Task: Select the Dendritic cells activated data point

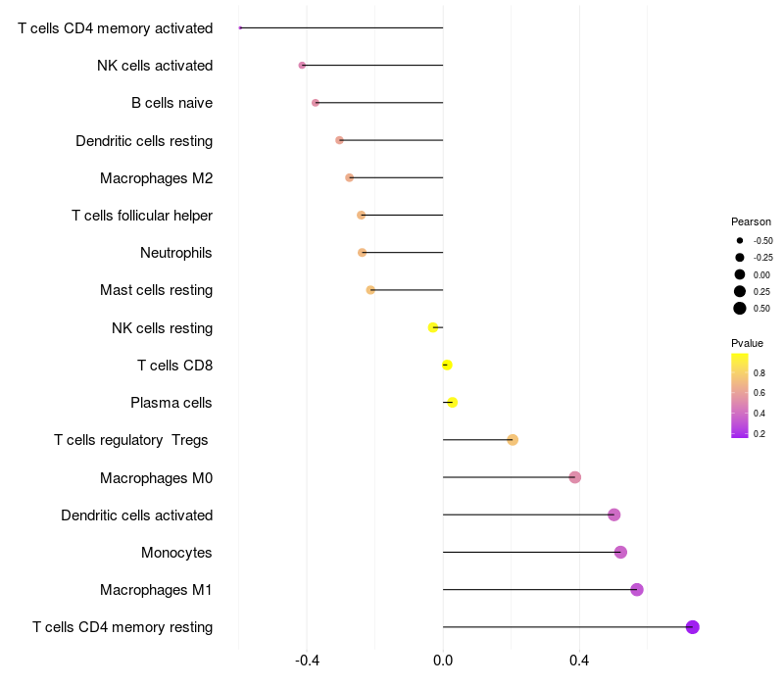Action: (614, 515)
